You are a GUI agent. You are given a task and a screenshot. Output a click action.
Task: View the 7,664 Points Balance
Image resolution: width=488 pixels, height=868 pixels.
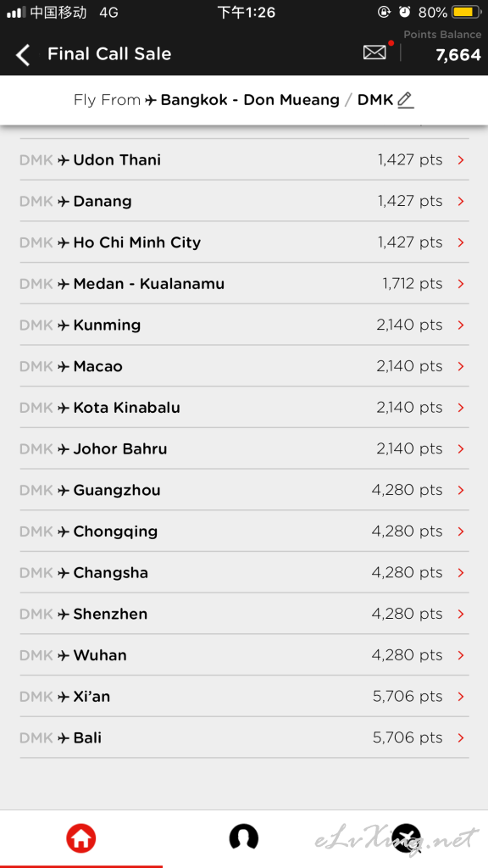click(x=458, y=55)
